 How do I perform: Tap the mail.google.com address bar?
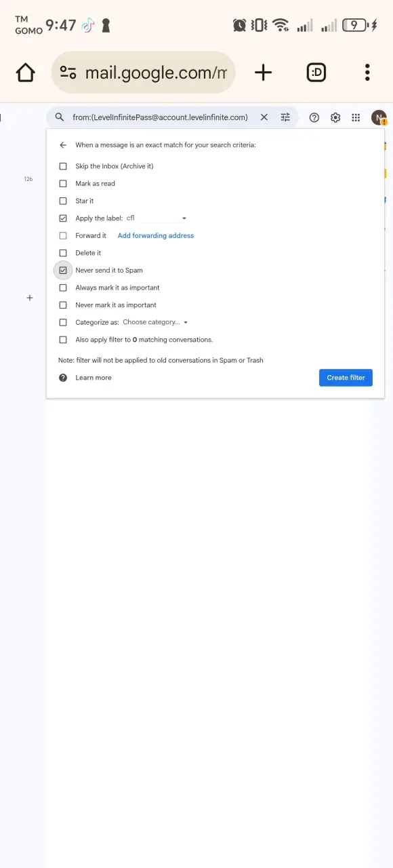coord(143,73)
